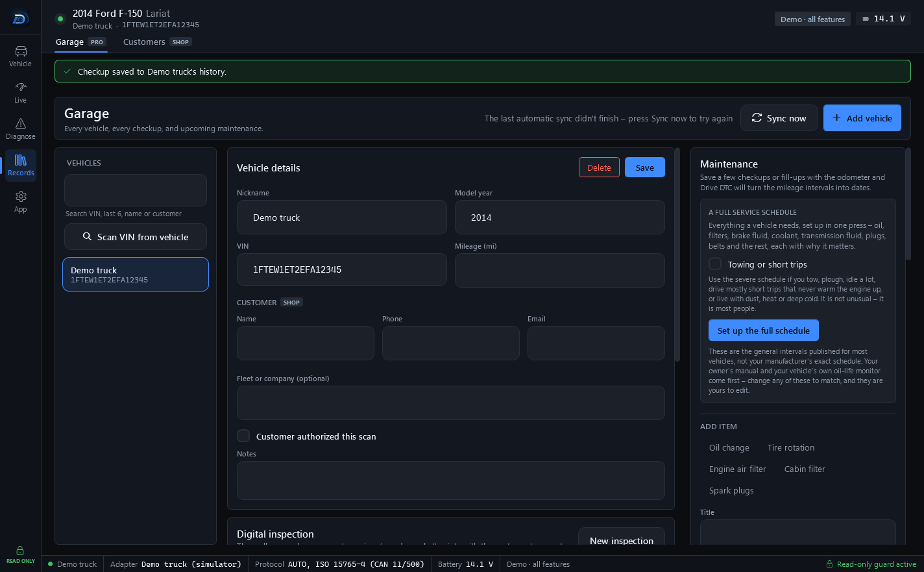
Task: Click the VIN input field
Action: pyautogui.click(x=342, y=270)
